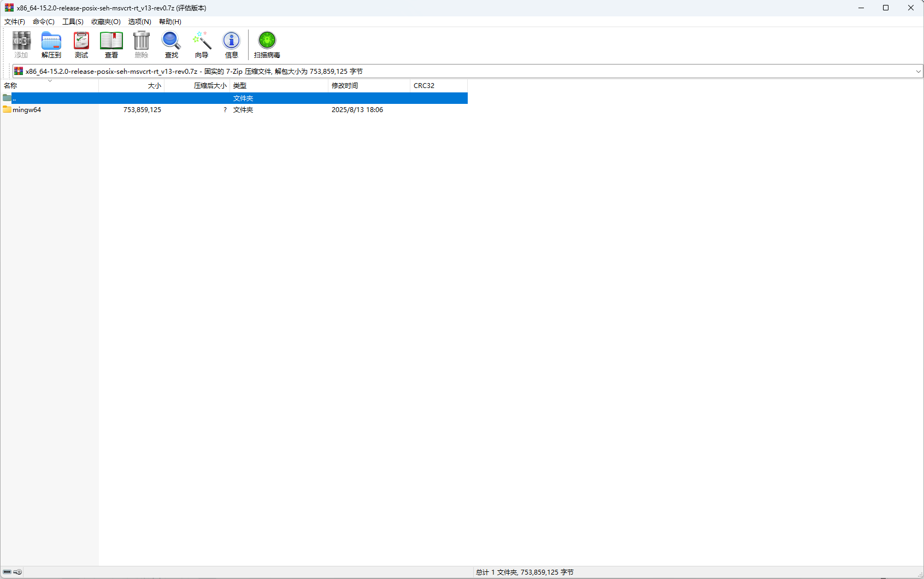Screen dimensions: 924x579
Task: Select the mingw64 folder entry
Action: click(27, 110)
